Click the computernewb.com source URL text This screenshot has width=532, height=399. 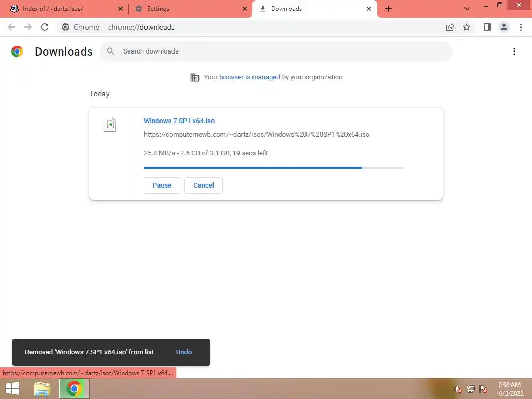[257, 135]
